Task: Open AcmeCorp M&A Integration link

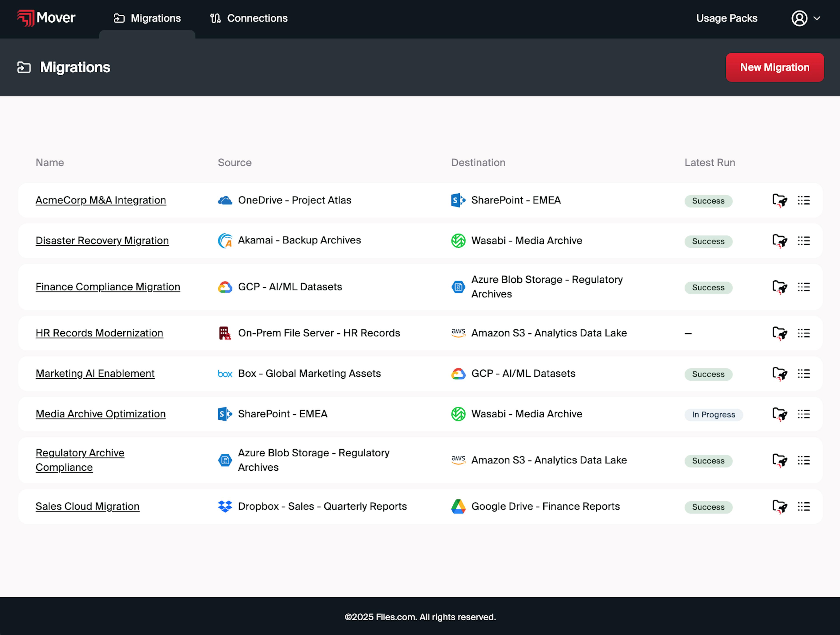Action: click(101, 200)
